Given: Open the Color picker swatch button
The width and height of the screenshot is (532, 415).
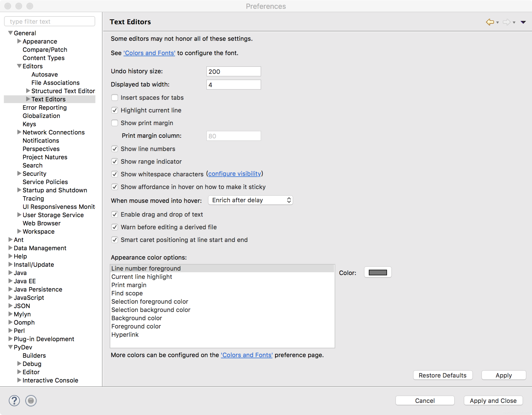Looking at the screenshot, I should (x=378, y=272).
